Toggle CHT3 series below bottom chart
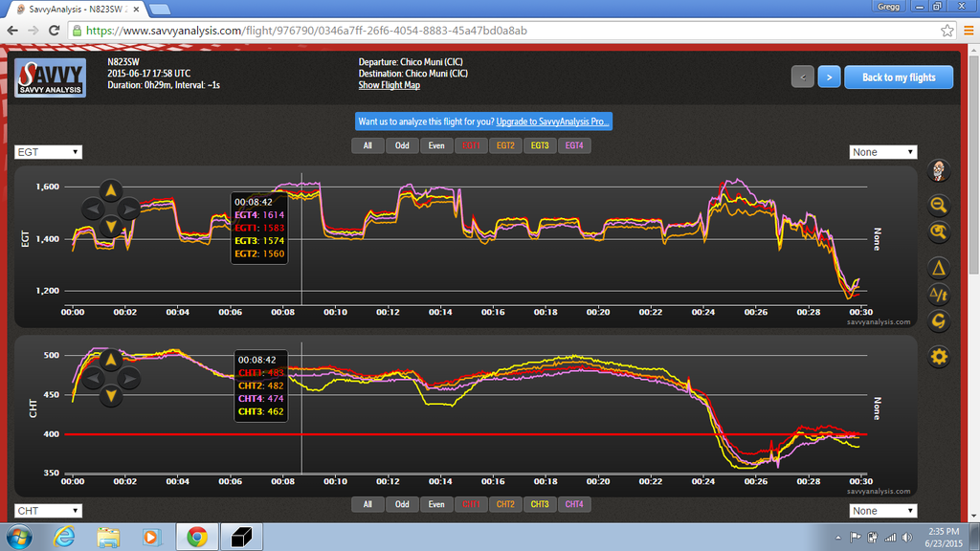 540,504
